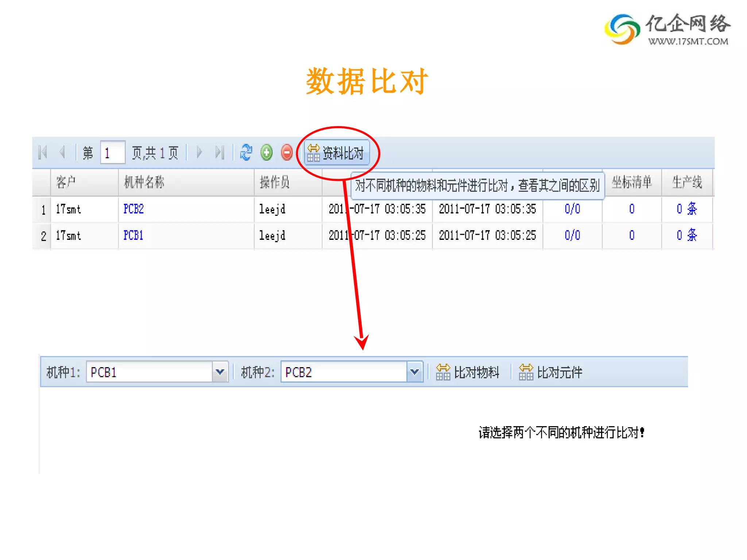Open coordinate list 0 in PCB2 row
Viewport: 747px width, 560px height.
coord(632,209)
